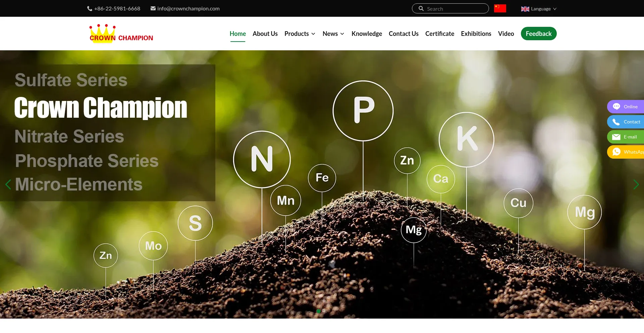This screenshot has width=644, height=333.
Task: Select the green carousel indicator dot
Action: 318,311
